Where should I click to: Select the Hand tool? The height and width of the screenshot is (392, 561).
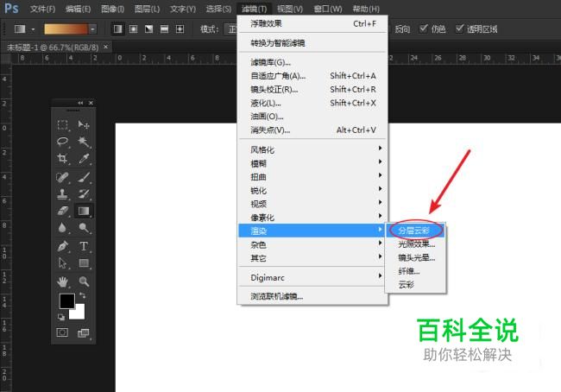[63, 281]
